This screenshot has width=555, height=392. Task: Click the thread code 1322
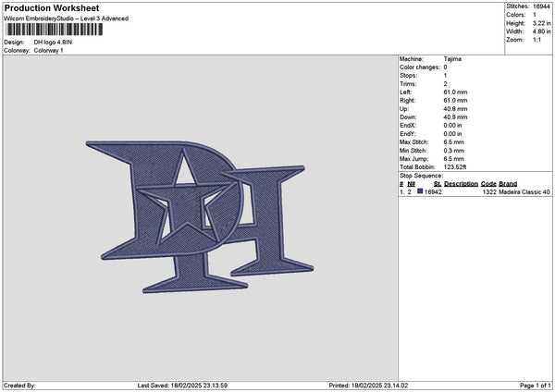coord(489,192)
